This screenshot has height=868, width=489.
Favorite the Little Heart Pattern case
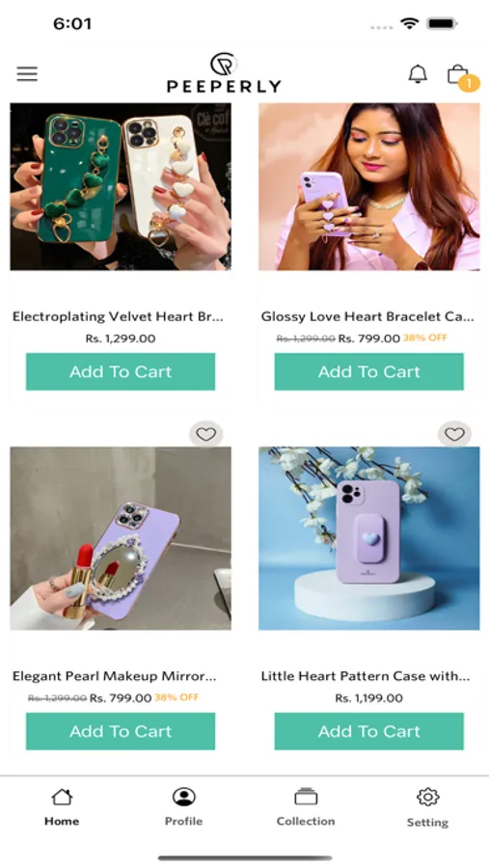click(x=454, y=435)
